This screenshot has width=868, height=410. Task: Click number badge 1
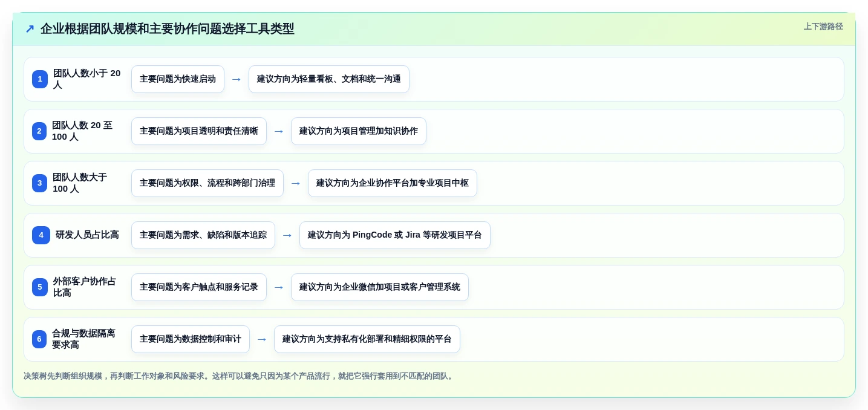pyautogui.click(x=40, y=79)
